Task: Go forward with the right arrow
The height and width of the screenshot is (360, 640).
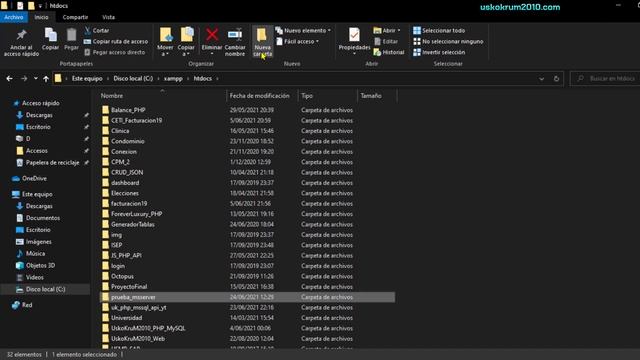Action: click(x=24, y=78)
